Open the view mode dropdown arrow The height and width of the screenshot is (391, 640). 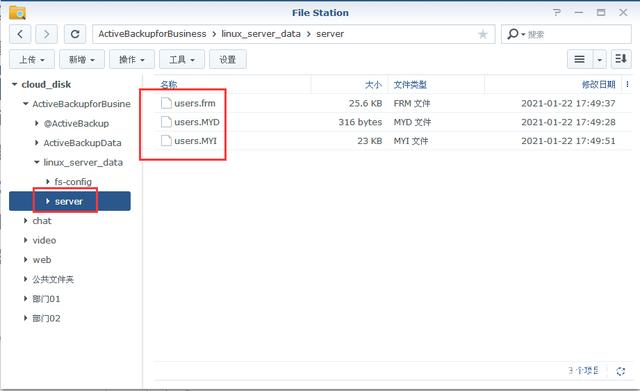pos(599,60)
